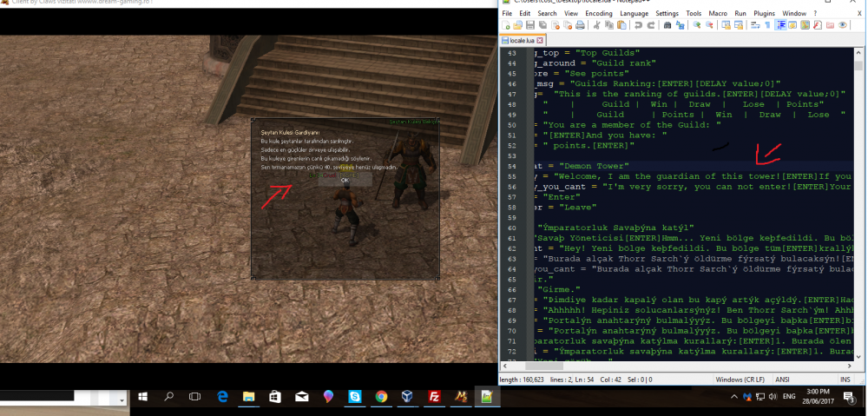Open FileZilla from the taskbar
868x416 pixels.
pos(435,397)
